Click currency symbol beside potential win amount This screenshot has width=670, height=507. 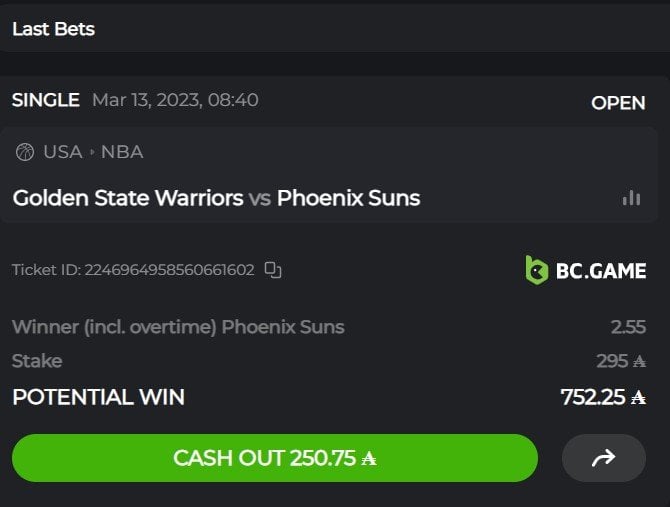tap(639, 397)
